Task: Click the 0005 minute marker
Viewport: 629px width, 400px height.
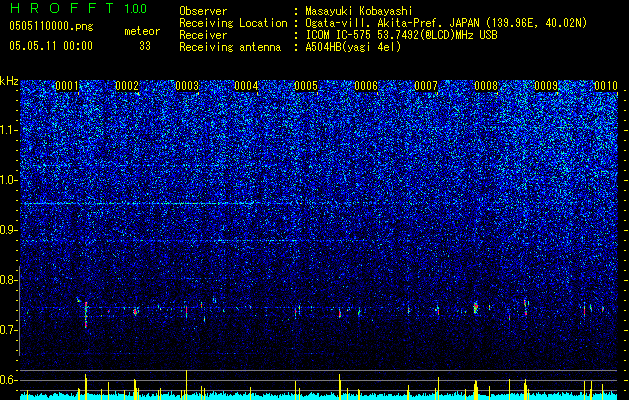Action: [x=306, y=86]
